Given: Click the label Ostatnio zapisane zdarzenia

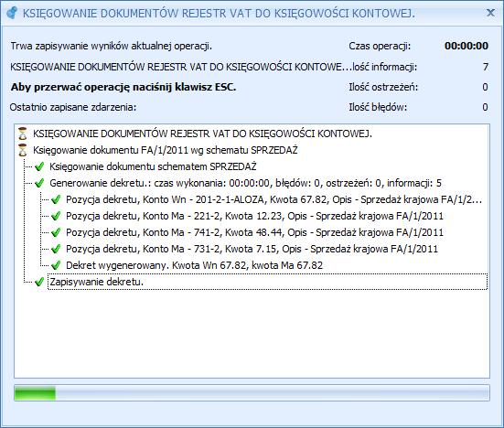Looking at the screenshot, I should point(73,107).
